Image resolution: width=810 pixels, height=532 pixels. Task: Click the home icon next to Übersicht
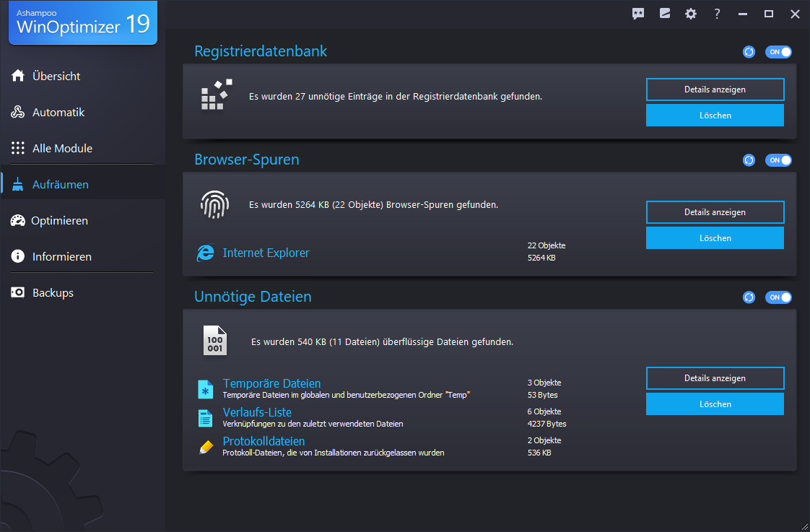pyautogui.click(x=18, y=75)
